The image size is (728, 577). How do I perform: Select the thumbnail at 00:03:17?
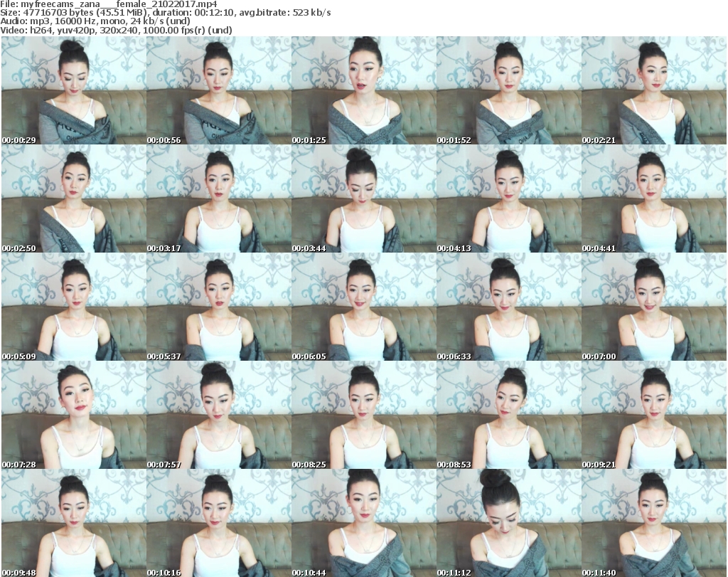pos(219,198)
